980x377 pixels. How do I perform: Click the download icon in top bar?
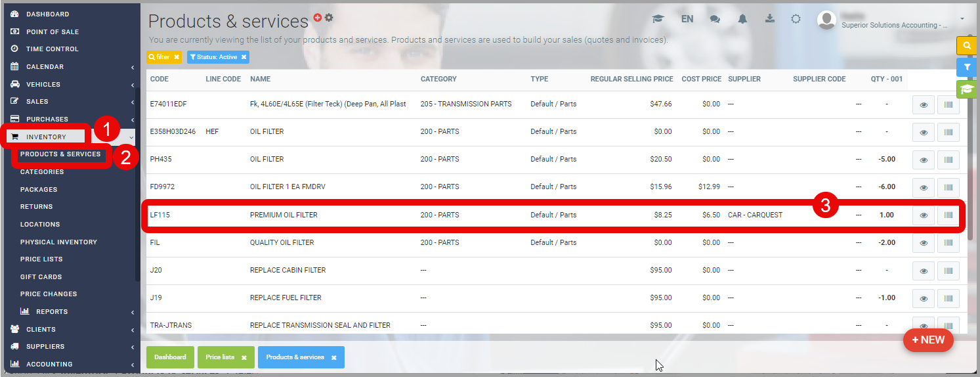click(770, 19)
